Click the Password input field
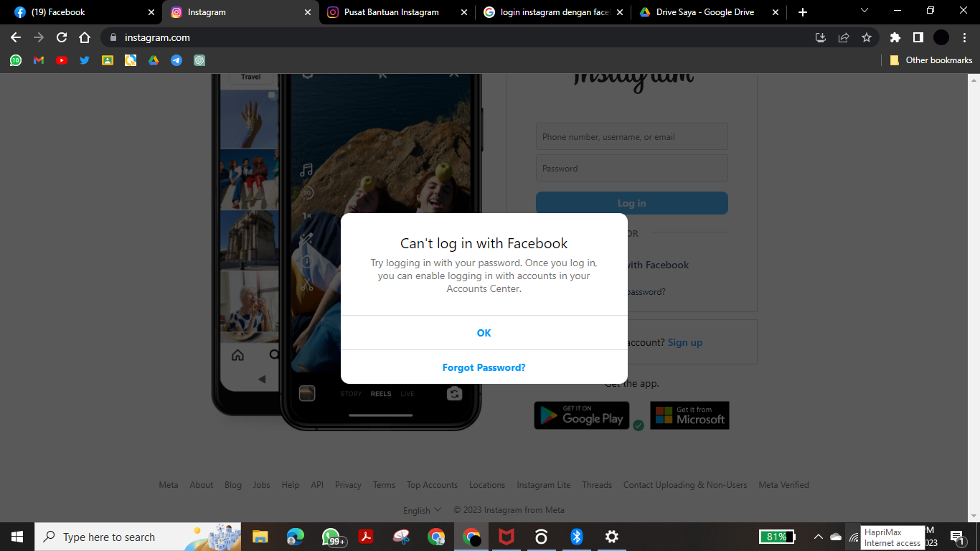This screenshot has height=551, width=980. pyautogui.click(x=632, y=168)
